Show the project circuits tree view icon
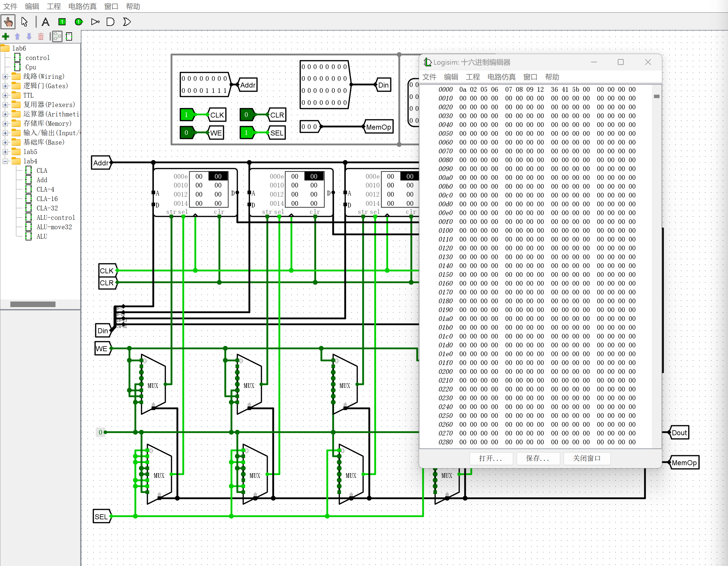Image resolution: width=728 pixels, height=566 pixels. (x=57, y=36)
